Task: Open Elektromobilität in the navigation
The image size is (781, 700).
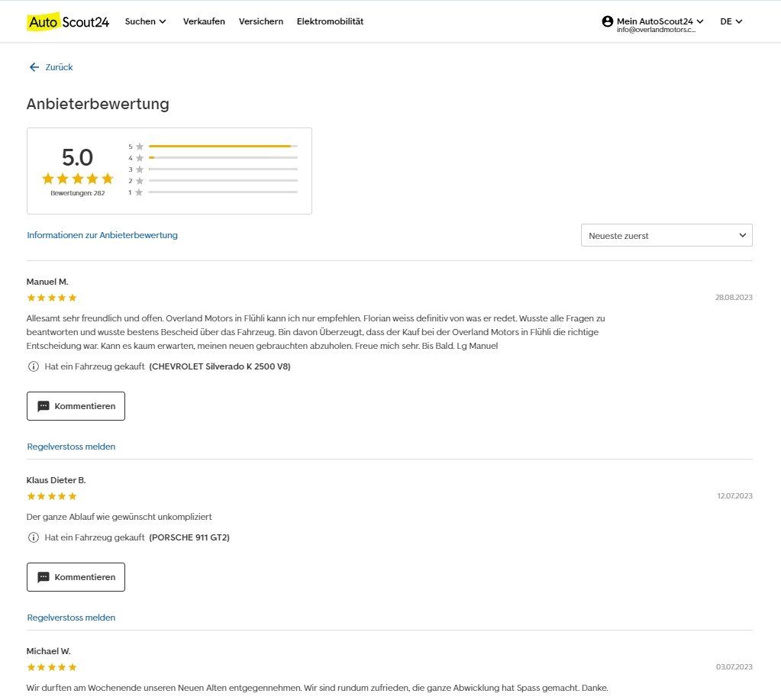Action: (x=331, y=21)
